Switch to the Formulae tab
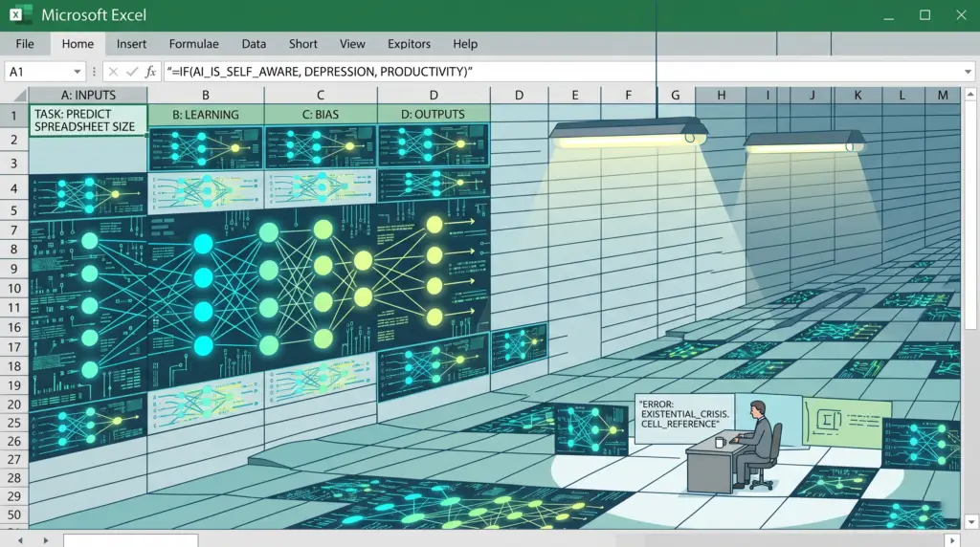980x547 pixels. click(x=193, y=44)
